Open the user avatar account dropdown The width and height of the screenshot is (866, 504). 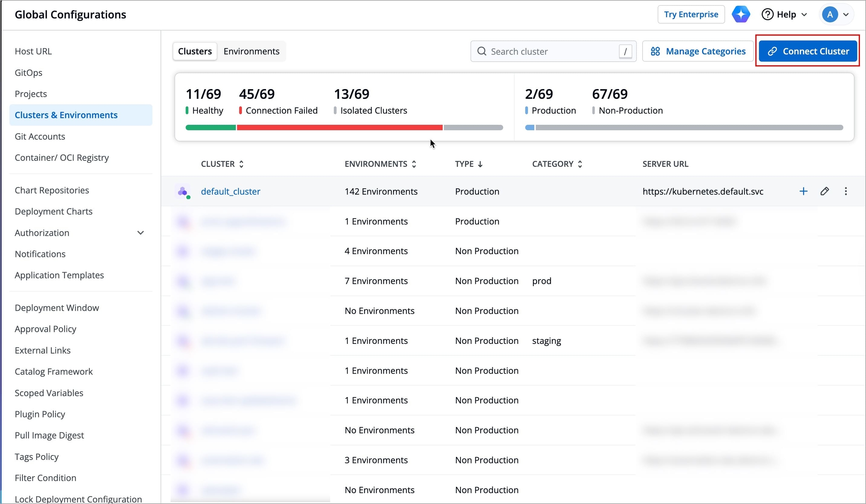(835, 14)
